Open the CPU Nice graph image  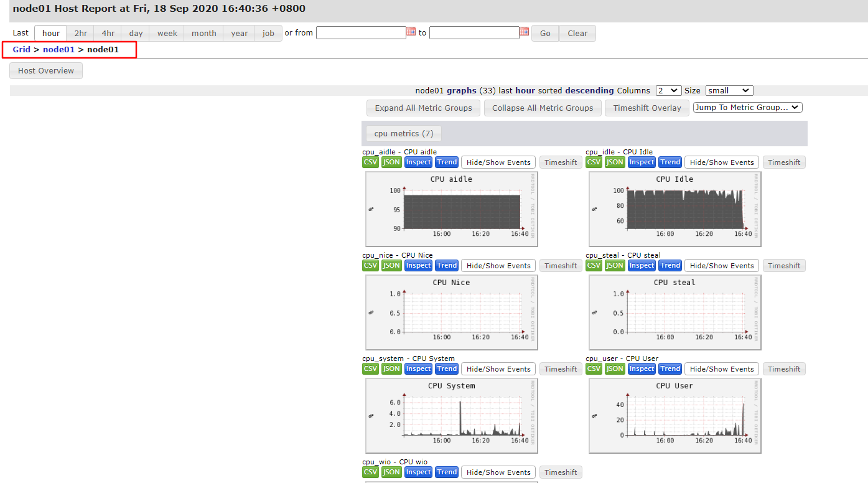pos(452,312)
